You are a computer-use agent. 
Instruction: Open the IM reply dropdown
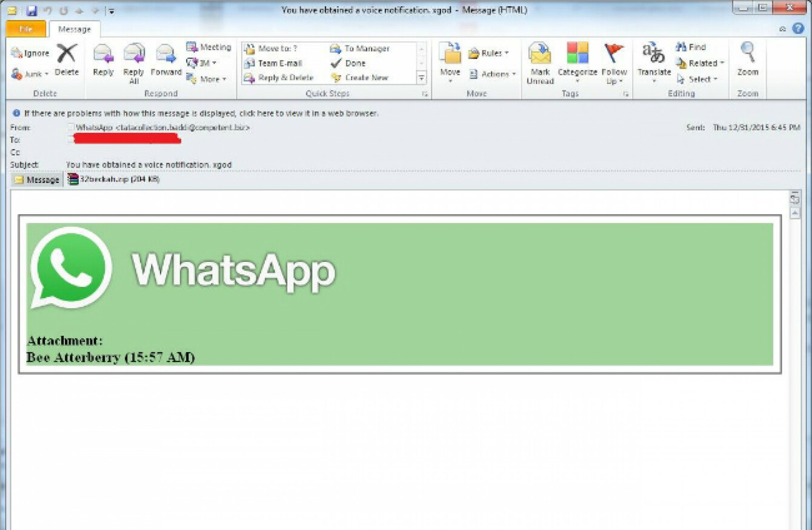[x=202, y=62]
